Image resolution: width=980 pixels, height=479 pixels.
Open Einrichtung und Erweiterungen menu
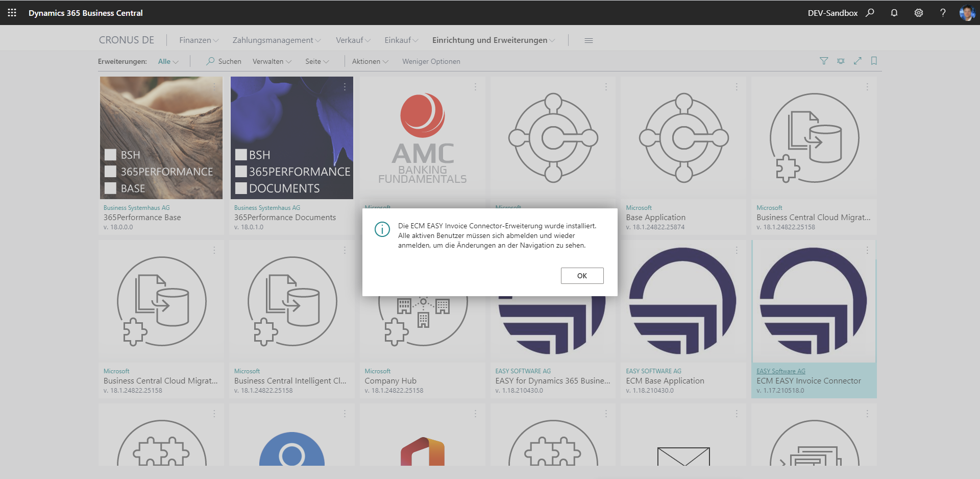[493, 40]
